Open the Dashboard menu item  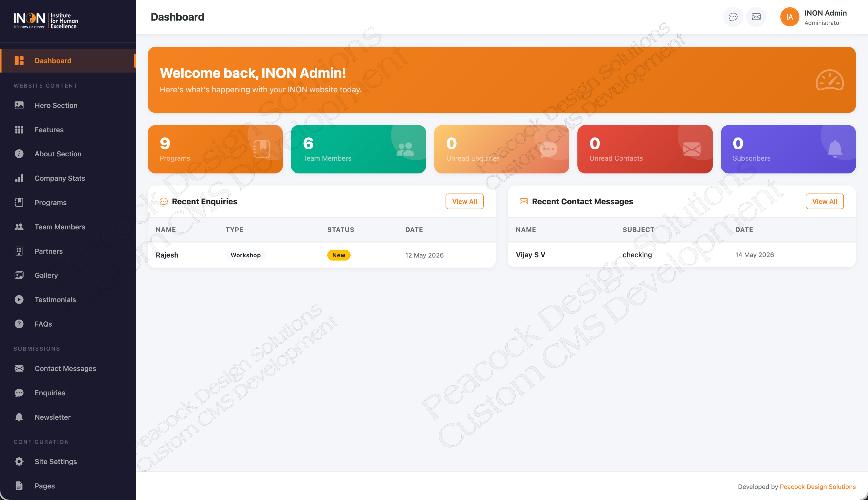point(68,61)
